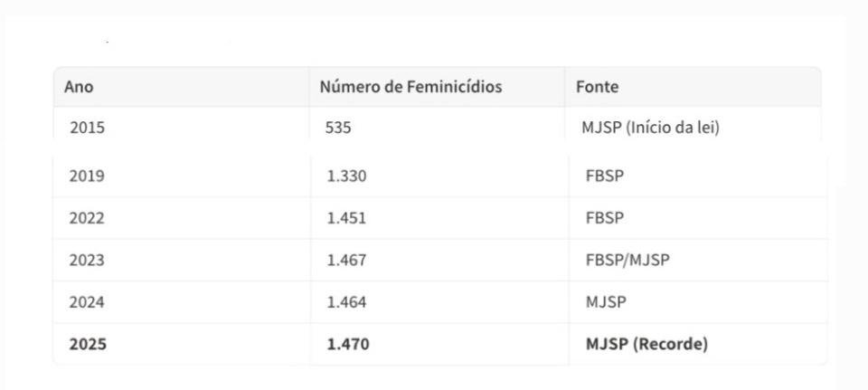Click the "Fonte" column header
868x390 pixels.
(x=597, y=88)
